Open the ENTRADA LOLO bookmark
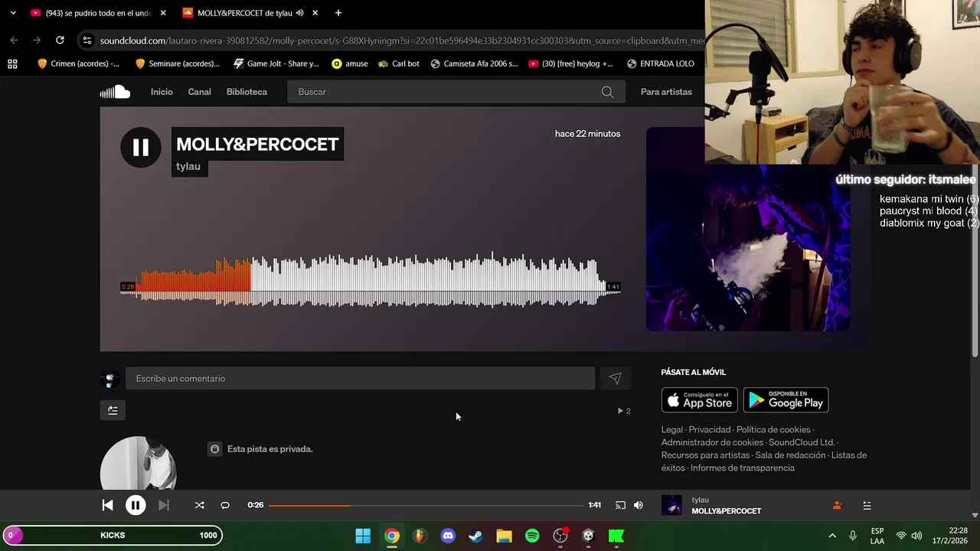Screen dimensions: 980x551 (x=660, y=64)
